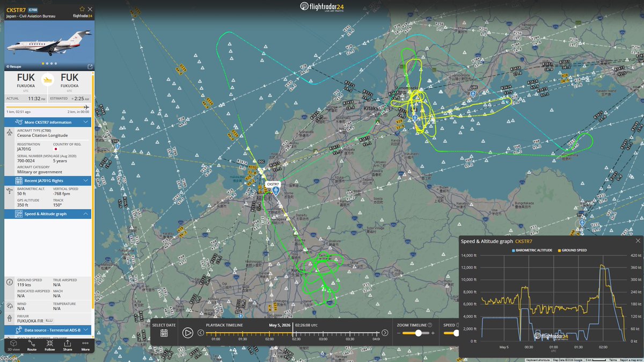Open the More options menu
This screenshot has width=644, height=362.
pos(85,345)
